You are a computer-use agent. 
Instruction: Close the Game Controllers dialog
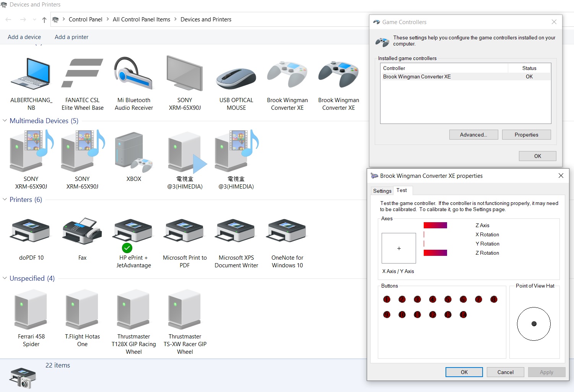pos(554,22)
